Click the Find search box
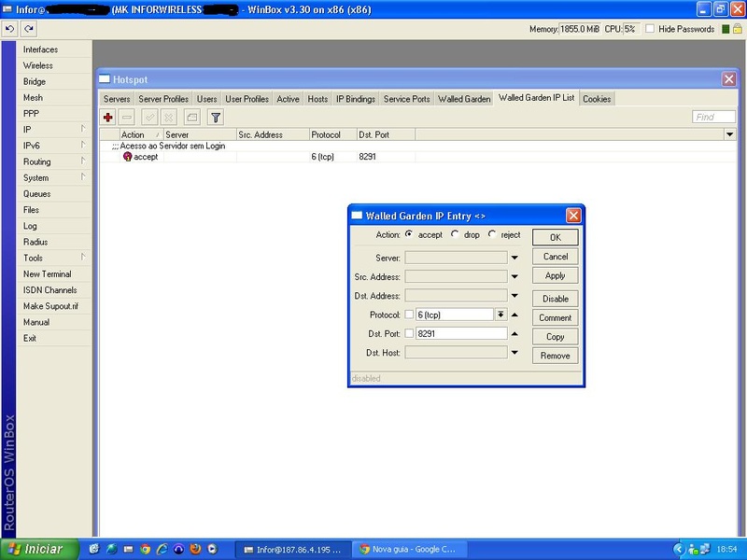Viewport: 747px width, 560px height. [x=713, y=118]
